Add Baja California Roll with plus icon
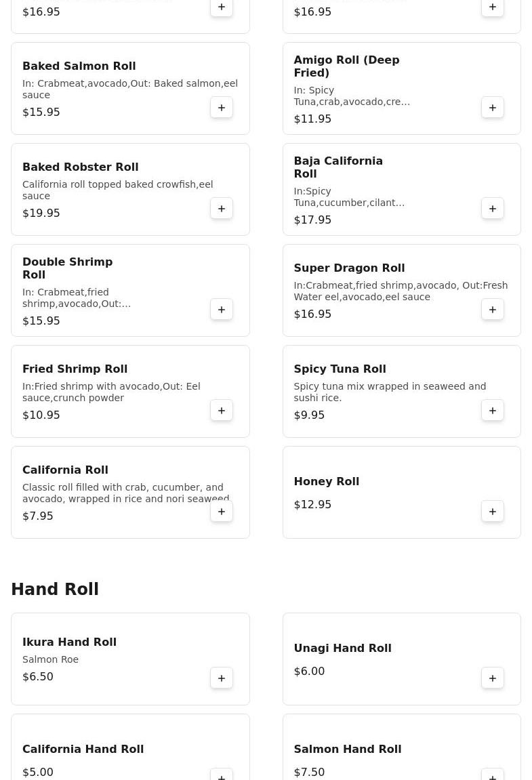The height and width of the screenshot is (780, 532). tap(493, 209)
